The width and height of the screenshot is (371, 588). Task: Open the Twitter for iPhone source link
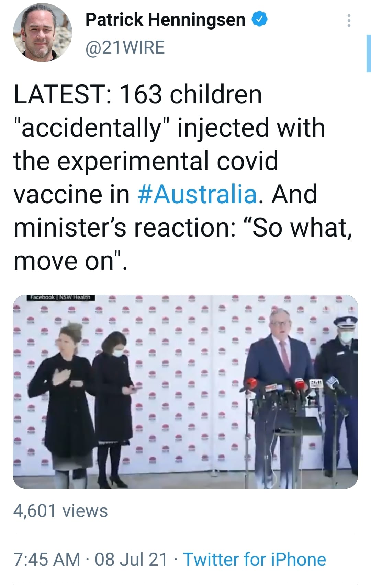[254, 559]
